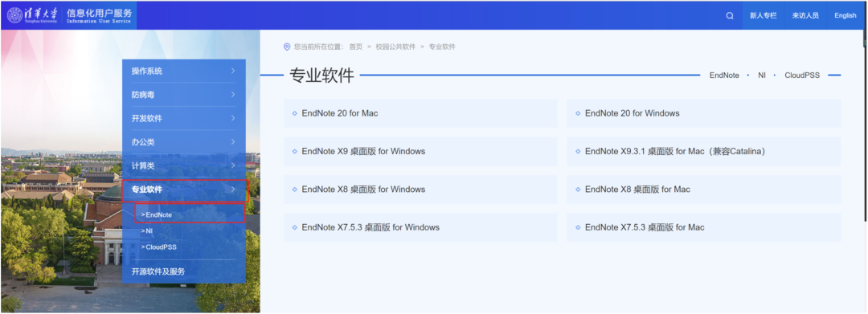Click diamond bullet beside EndNote X7.5.3 Windows

[x=294, y=227]
